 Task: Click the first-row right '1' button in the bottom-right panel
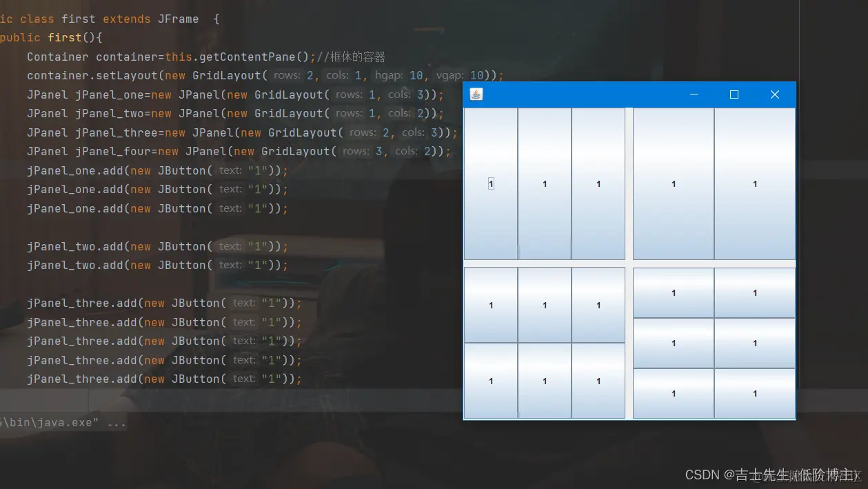point(755,292)
